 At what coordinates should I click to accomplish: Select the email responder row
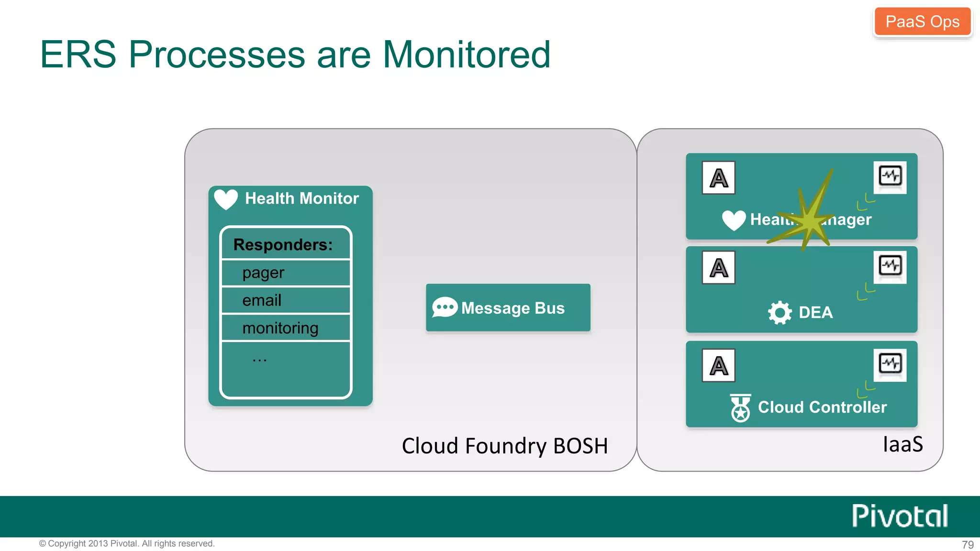tap(286, 300)
